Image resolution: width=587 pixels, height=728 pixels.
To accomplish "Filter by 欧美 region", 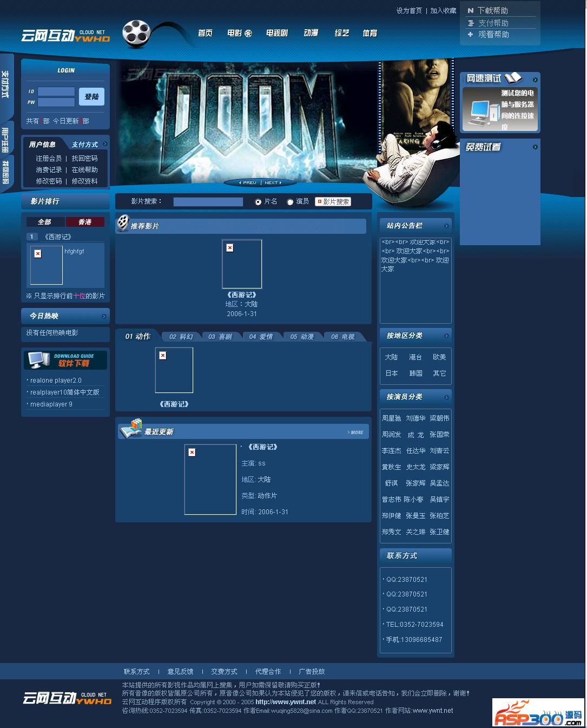I will click(439, 357).
